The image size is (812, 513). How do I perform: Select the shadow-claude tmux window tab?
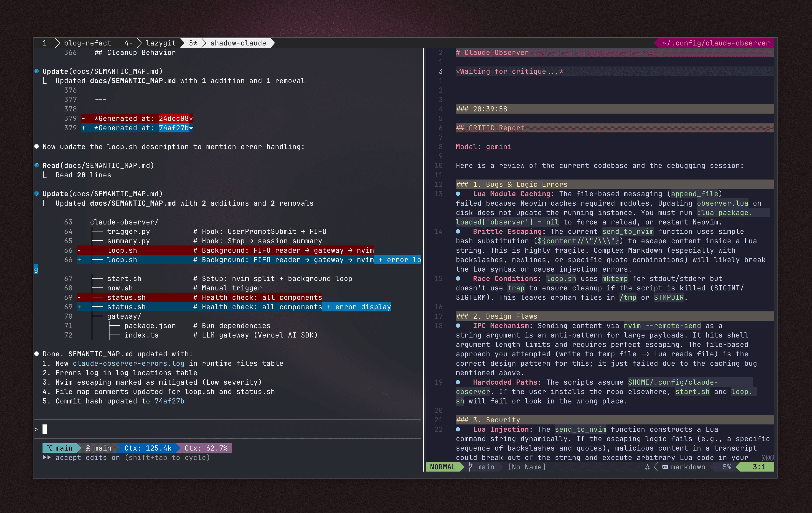pyautogui.click(x=238, y=43)
